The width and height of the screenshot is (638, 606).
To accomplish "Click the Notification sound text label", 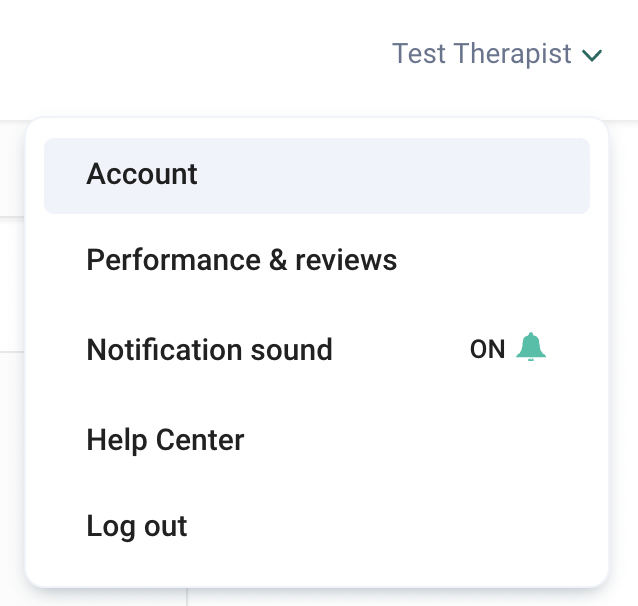I will pyautogui.click(x=209, y=350).
